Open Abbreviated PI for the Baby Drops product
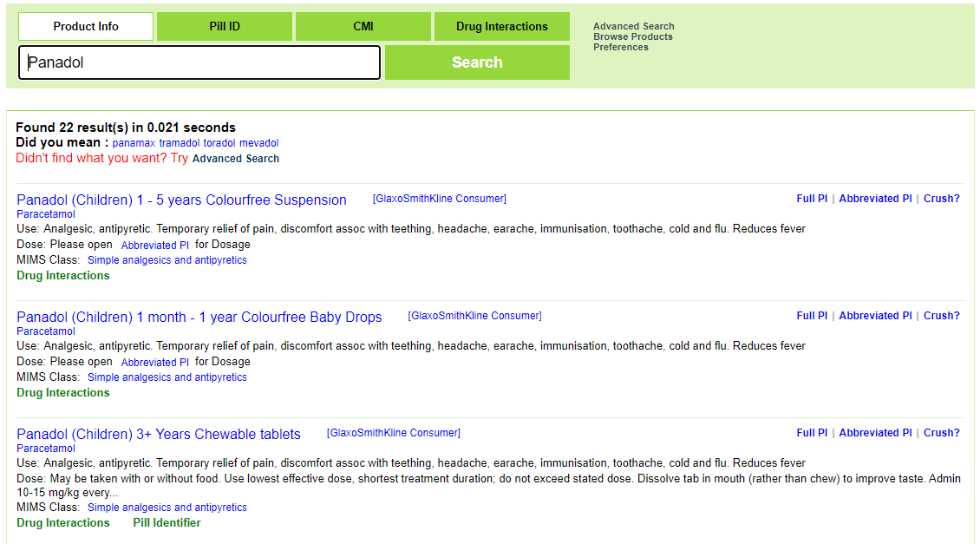 coord(875,315)
